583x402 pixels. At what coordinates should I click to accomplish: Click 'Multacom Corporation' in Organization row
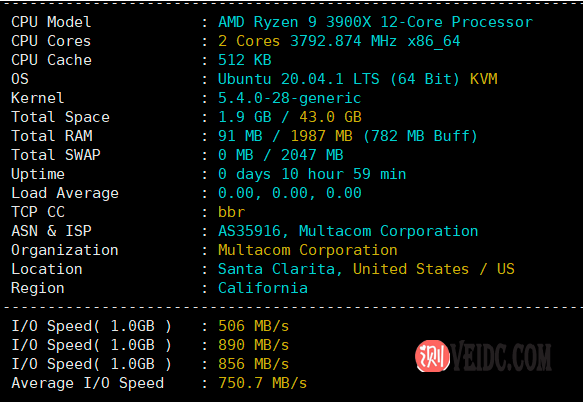(x=307, y=250)
